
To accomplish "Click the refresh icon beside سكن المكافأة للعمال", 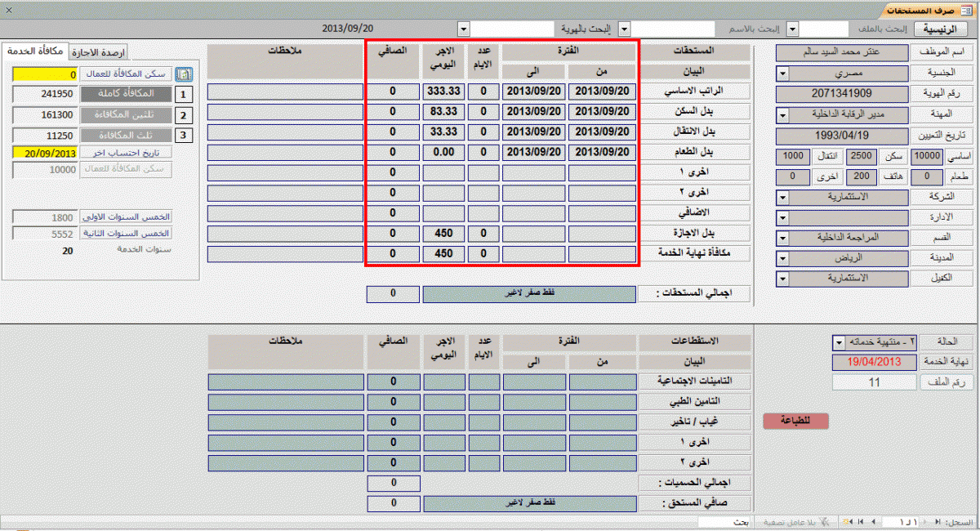I will tap(185, 74).
